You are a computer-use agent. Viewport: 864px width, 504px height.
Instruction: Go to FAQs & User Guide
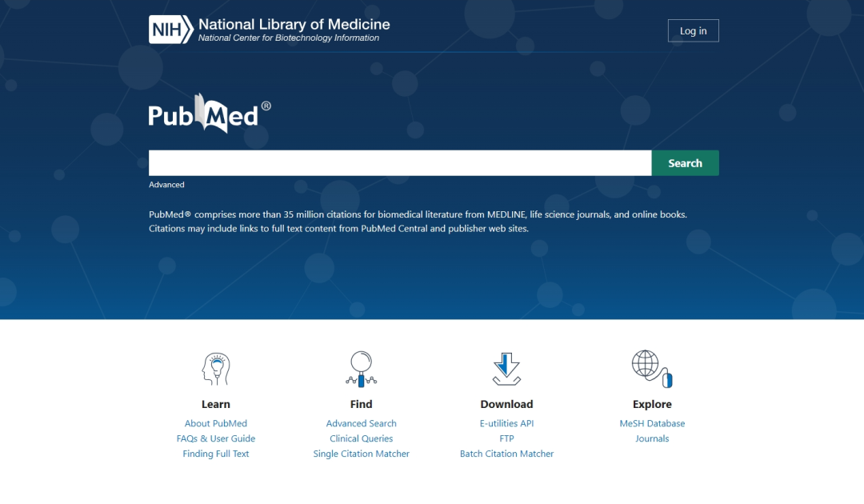(215, 438)
